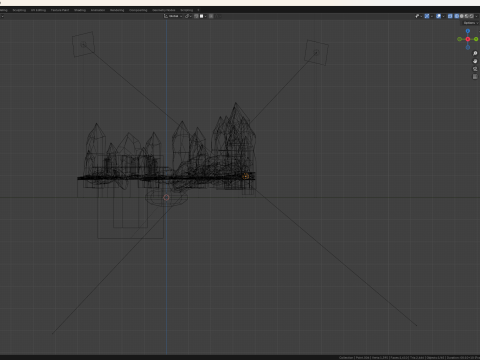Viewport: 480px width, 360px height.
Task: Click the negative Y axis gizmo ball
Action: coord(459,39)
